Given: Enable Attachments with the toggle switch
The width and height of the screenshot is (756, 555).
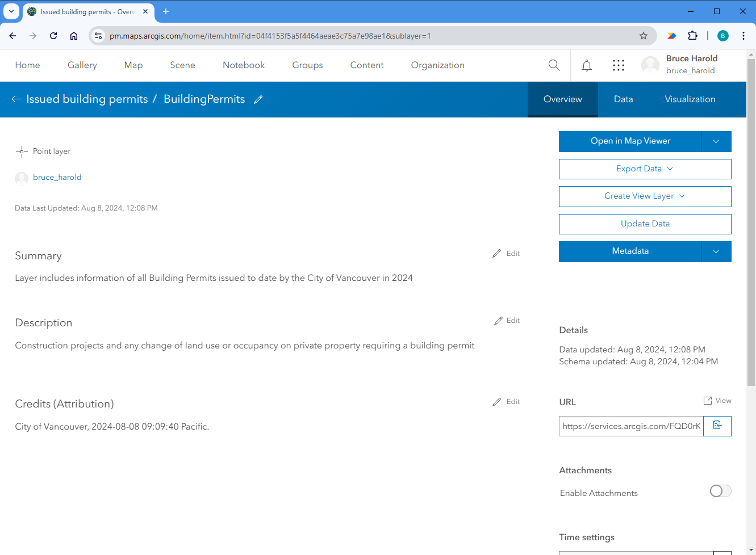Looking at the screenshot, I should tap(720, 490).
